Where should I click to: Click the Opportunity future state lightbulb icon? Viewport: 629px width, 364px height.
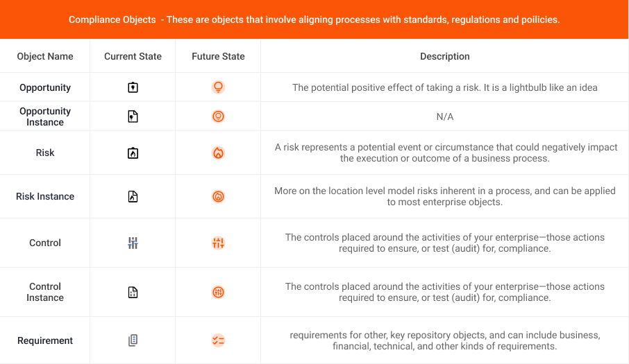(x=218, y=87)
